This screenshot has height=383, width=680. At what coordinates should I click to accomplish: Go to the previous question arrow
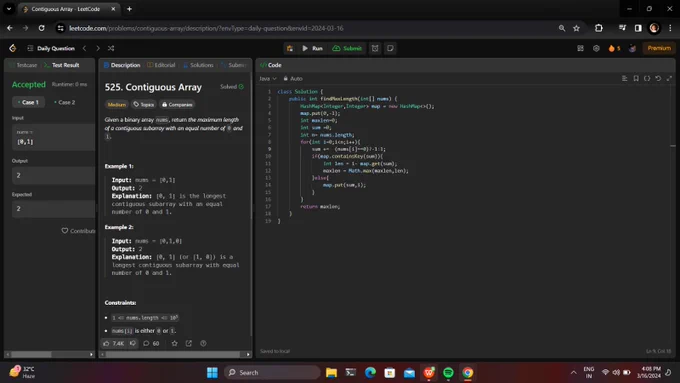click(x=85, y=48)
